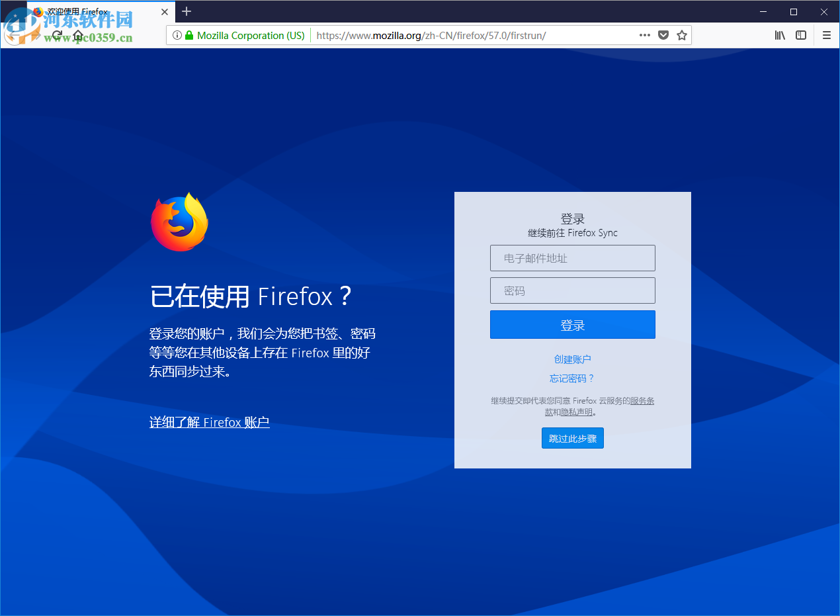Open the 创建账户 link
840x616 pixels.
[x=572, y=359]
